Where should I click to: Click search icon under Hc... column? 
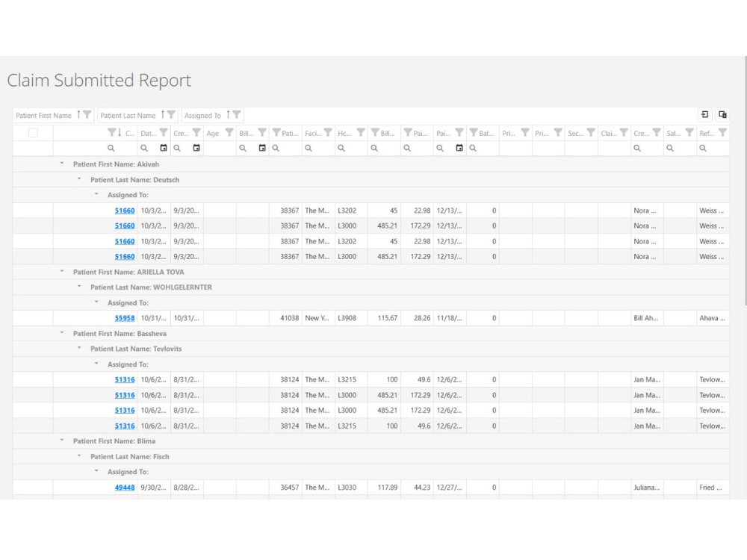coord(341,148)
